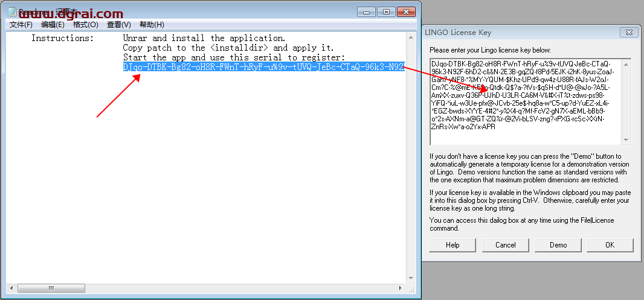Click the 'LINGO License Key' dialog title

[458, 33]
